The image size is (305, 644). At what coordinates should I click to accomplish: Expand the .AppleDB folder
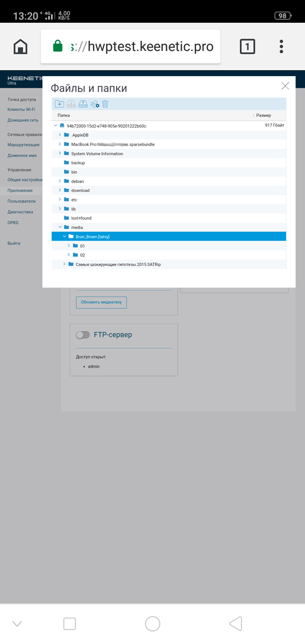60,135
